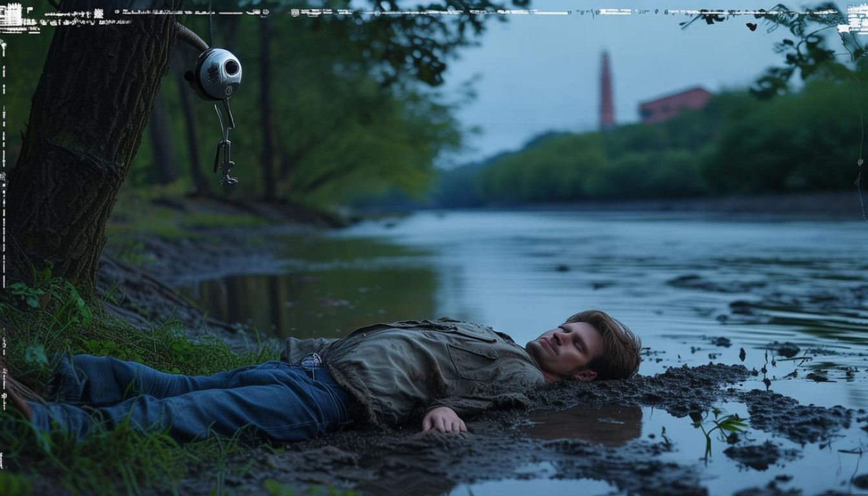Click the metal claw dangling below the camera
Screen dimensions: 868x496
(226, 155)
